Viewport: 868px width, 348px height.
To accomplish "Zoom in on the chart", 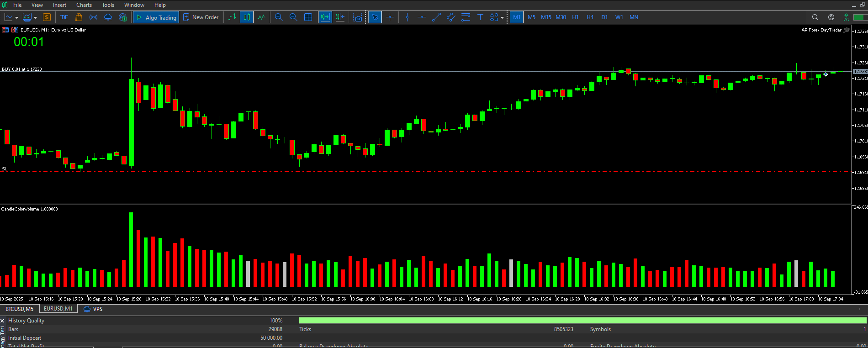I will pos(279,17).
